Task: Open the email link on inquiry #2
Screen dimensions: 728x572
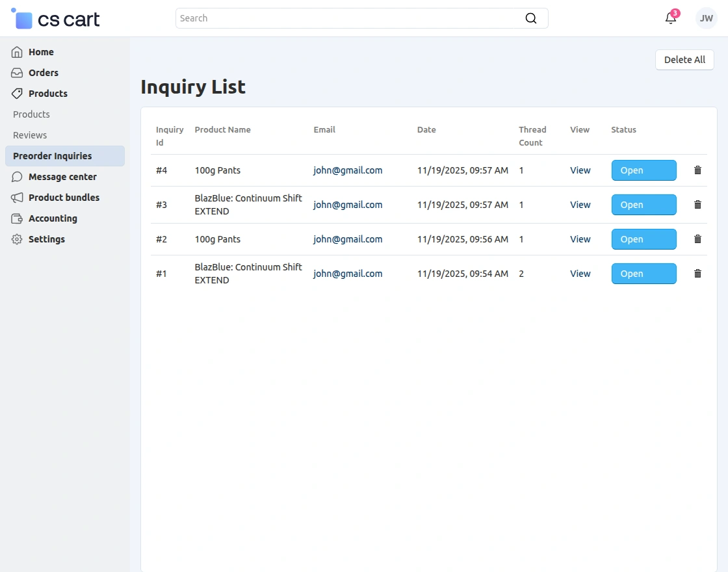Action: (348, 239)
